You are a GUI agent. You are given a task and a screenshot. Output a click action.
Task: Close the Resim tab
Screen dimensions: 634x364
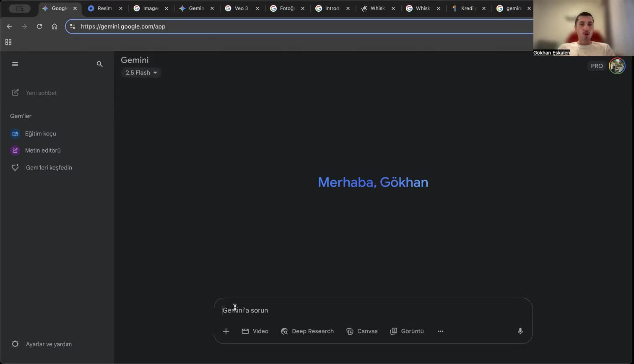pos(121,8)
